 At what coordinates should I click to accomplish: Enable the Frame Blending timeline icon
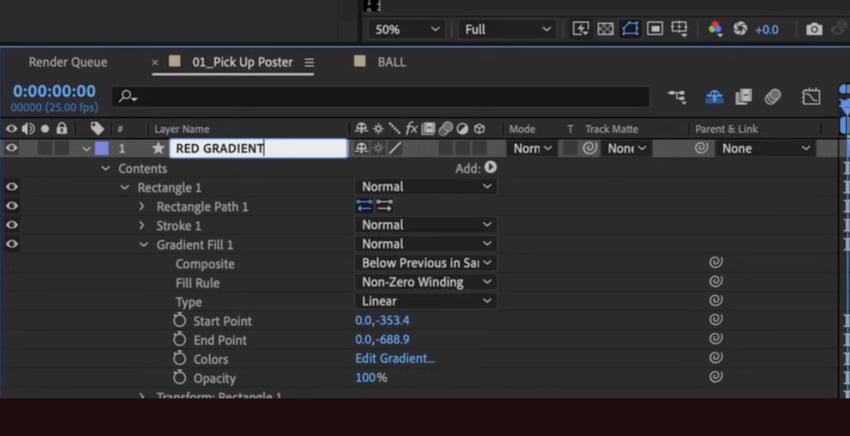pyautogui.click(x=743, y=97)
